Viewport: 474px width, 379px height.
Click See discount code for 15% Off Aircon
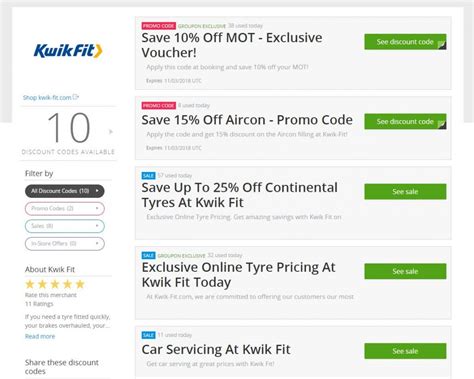(x=405, y=121)
